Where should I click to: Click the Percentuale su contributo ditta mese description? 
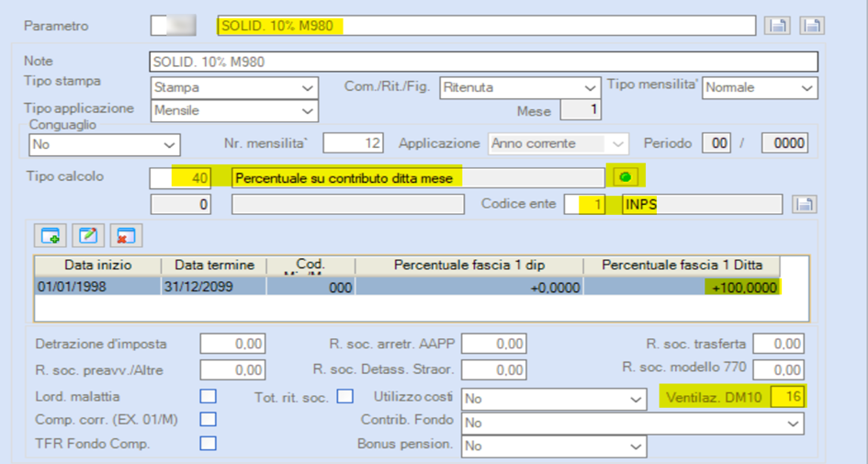[418, 177]
